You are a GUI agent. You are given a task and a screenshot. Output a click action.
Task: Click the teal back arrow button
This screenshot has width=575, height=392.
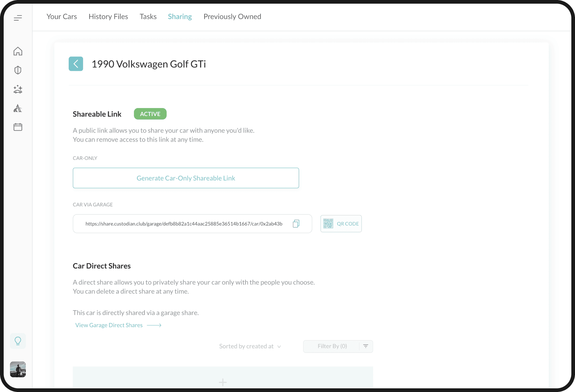point(76,64)
